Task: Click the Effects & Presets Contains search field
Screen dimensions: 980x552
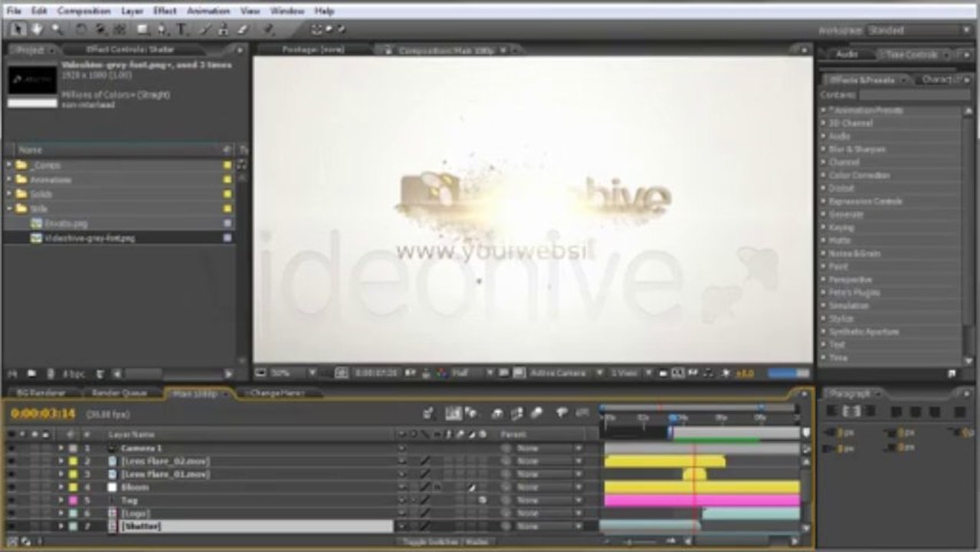Action: [x=914, y=94]
